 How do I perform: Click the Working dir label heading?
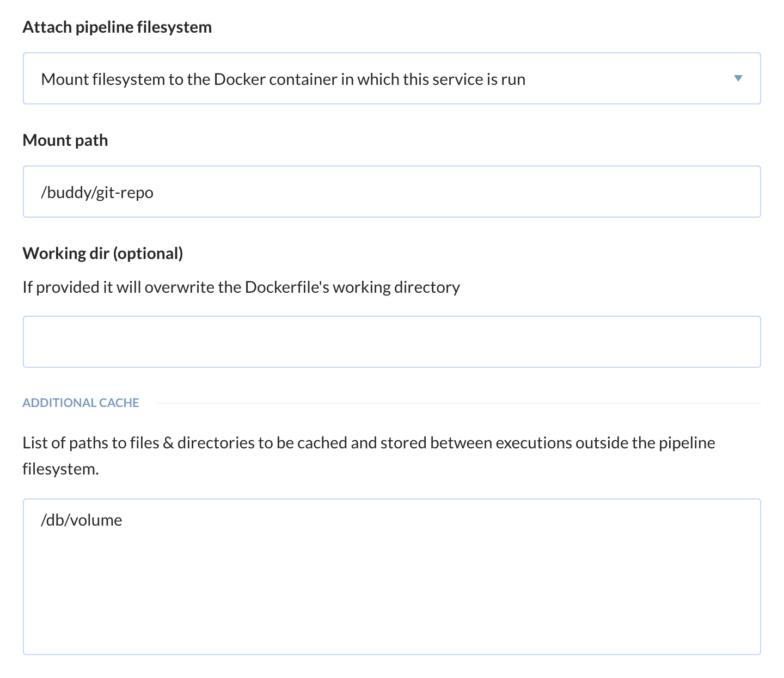pos(66,254)
